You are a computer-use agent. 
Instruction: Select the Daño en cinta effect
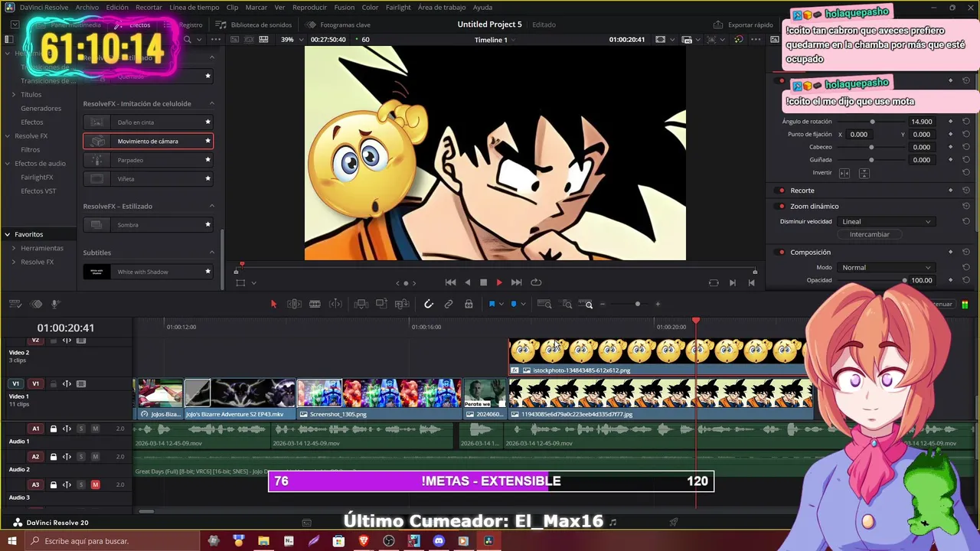pyautogui.click(x=148, y=122)
